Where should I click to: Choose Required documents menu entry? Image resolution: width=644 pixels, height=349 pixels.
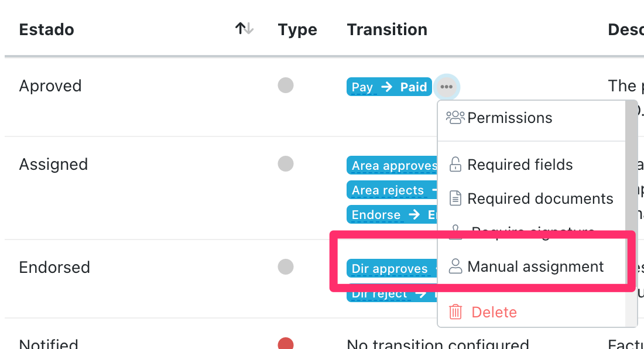click(x=540, y=199)
